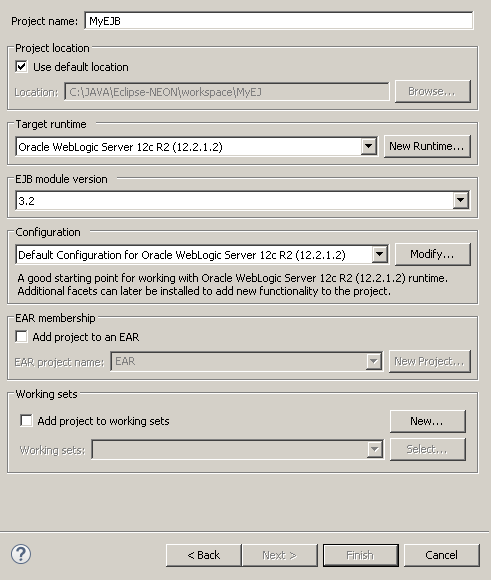Screen dimensions: 491x580
Task: Open the help question mark icon
Action: coord(21,554)
